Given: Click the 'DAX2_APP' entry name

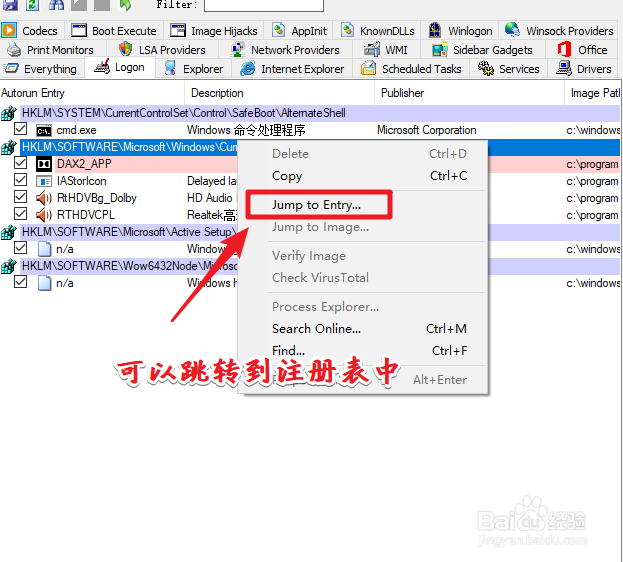Looking at the screenshot, I should pyautogui.click(x=84, y=164).
